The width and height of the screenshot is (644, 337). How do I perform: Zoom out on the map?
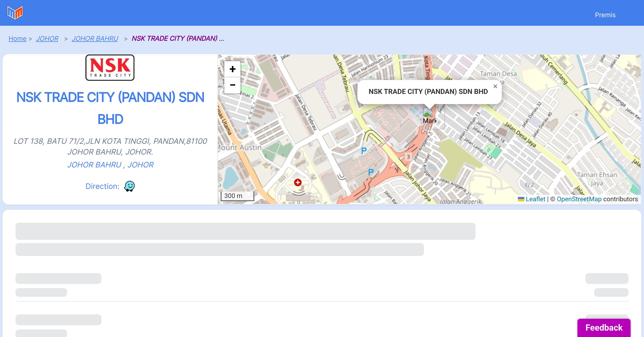232,85
